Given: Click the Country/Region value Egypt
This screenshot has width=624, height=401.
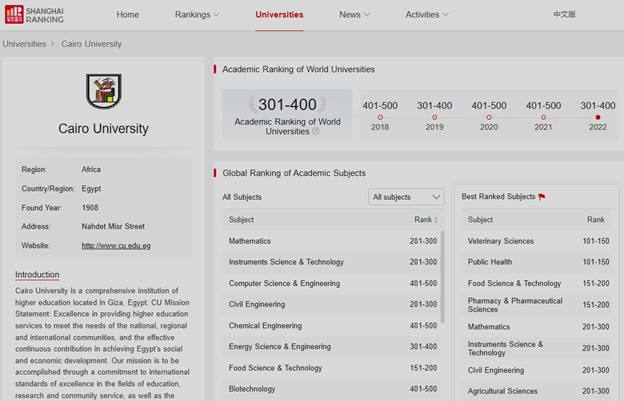Looking at the screenshot, I should pos(91,189).
